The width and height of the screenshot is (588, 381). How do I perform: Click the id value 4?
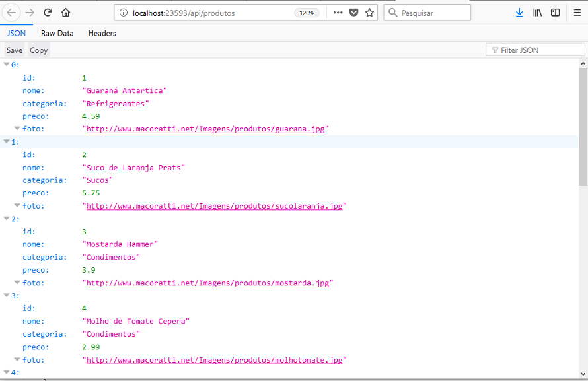pos(85,308)
